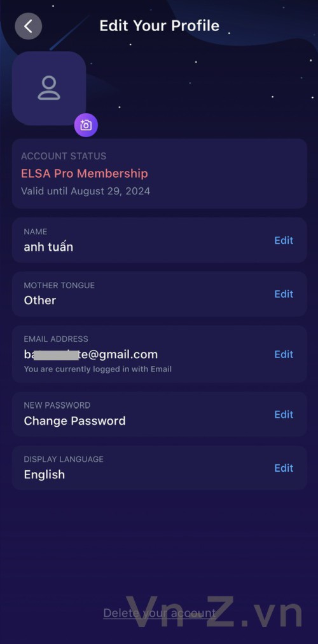Image resolution: width=318 pixels, height=644 pixels.
Task: Go back using the arrow icon
Action: click(29, 26)
